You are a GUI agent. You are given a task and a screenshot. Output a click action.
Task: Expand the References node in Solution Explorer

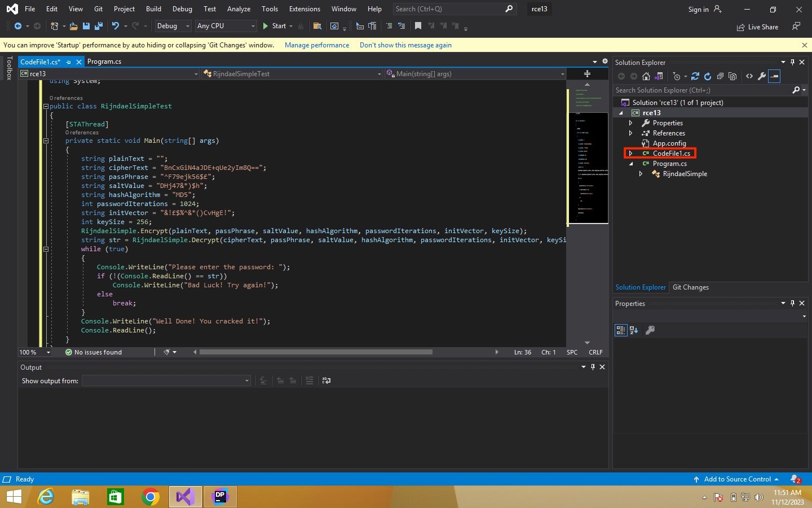(630, 133)
